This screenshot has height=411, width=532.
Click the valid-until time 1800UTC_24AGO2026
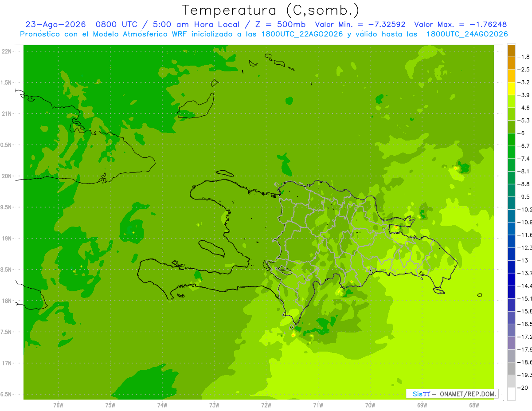(467, 34)
